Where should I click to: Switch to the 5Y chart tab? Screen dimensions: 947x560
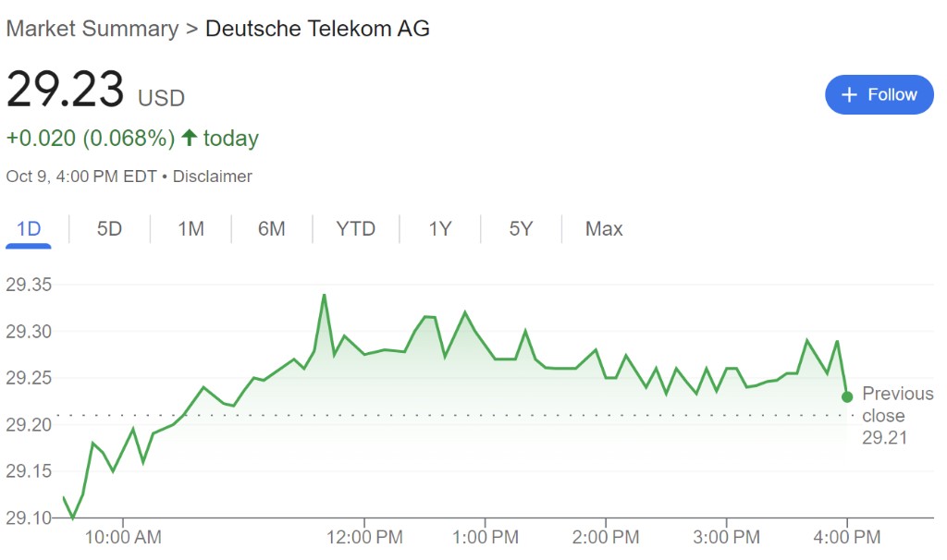(x=521, y=228)
